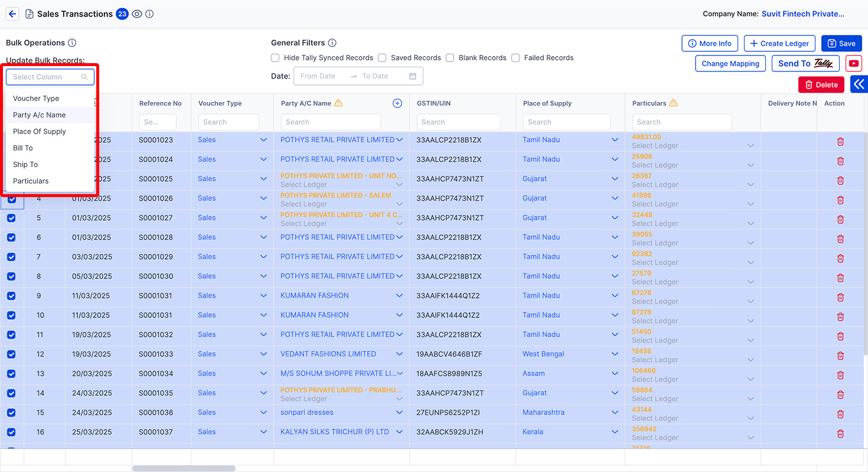The width and height of the screenshot is (868, 472).
Task: Show General Filters info icon
Action: point(332,43)
